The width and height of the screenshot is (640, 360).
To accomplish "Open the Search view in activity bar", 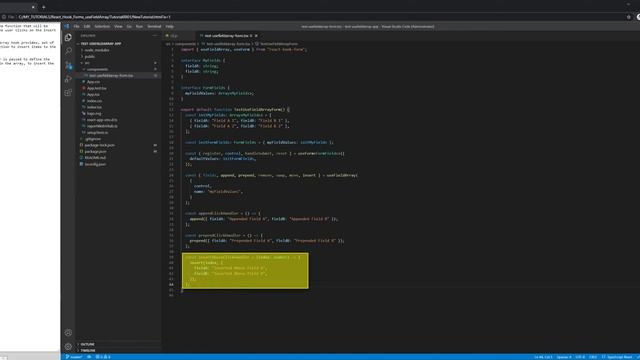I will tap(68, 51).
